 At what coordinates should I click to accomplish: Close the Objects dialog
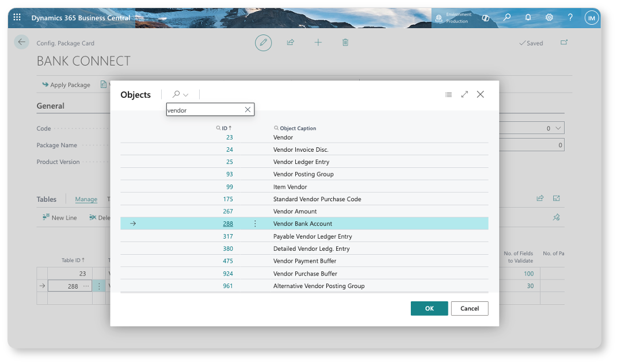point(481,94)
